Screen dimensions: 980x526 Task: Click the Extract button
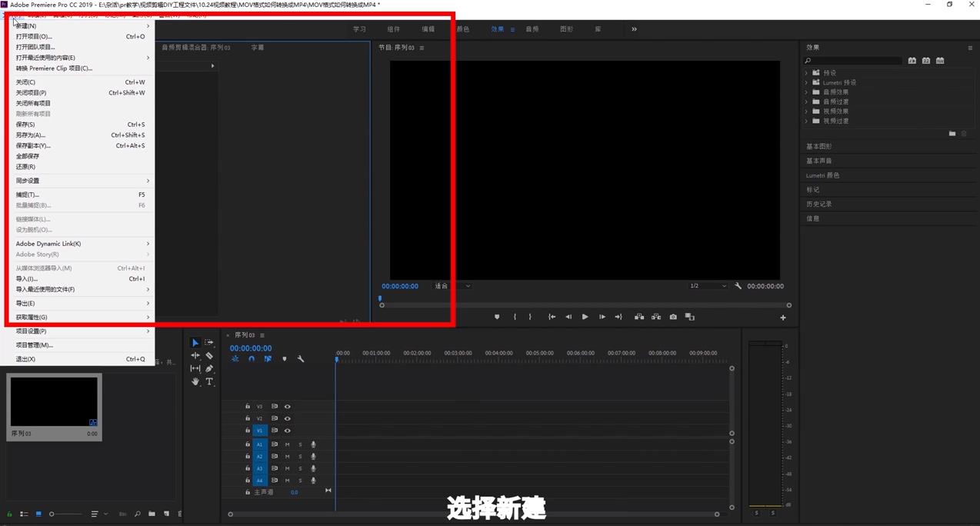coord(656,317)
